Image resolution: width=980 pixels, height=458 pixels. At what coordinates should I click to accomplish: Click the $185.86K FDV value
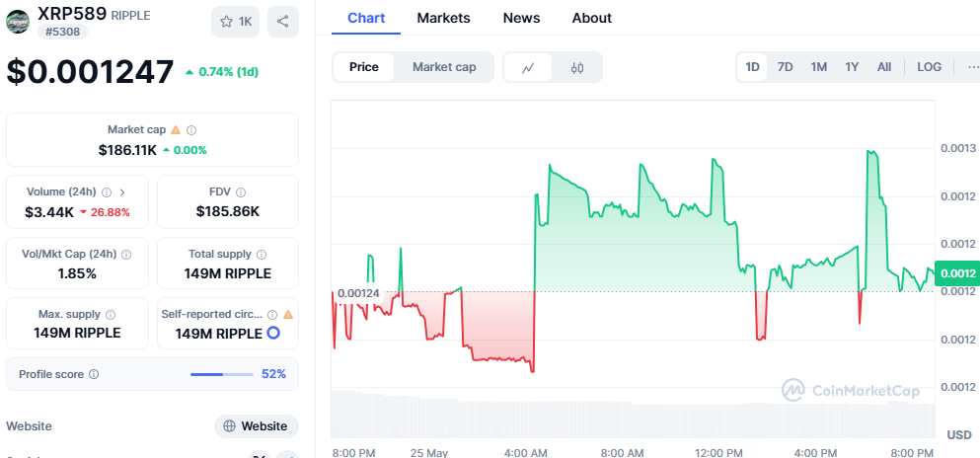point(228,212)
